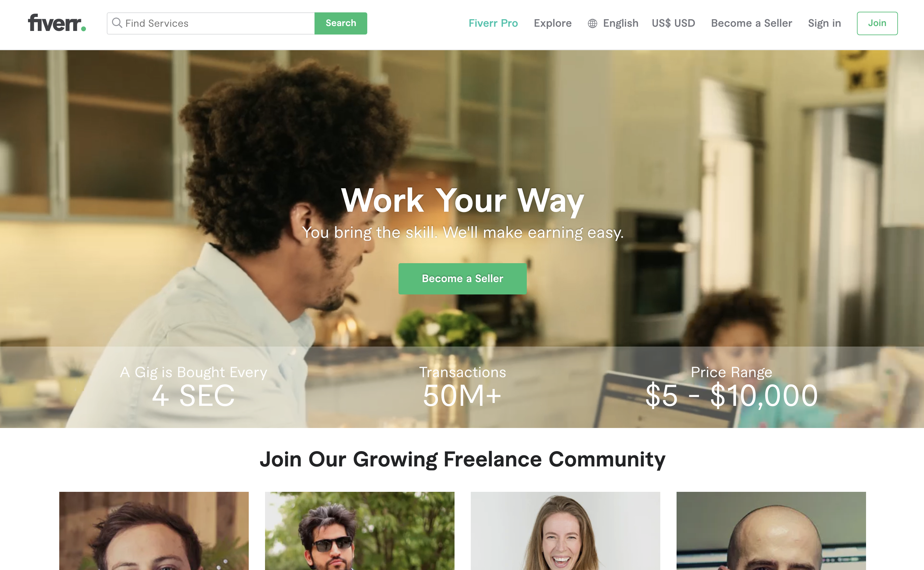Click the Fiverr Pro text link
924x570 pixels.
(x=493, y=23)
